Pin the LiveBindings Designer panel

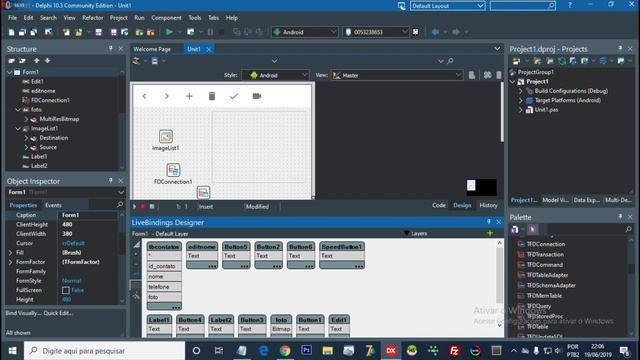489,222
